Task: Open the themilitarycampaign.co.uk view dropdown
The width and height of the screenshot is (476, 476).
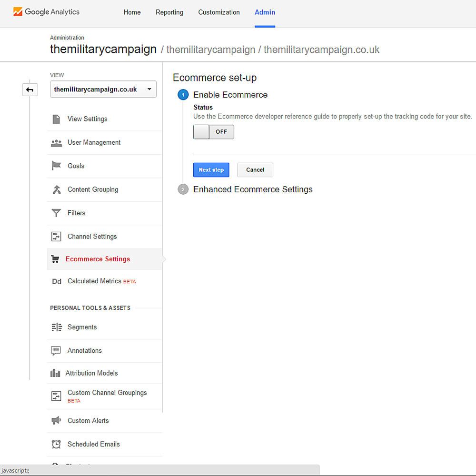Action: pyautogui.click(x=103, y=89)
